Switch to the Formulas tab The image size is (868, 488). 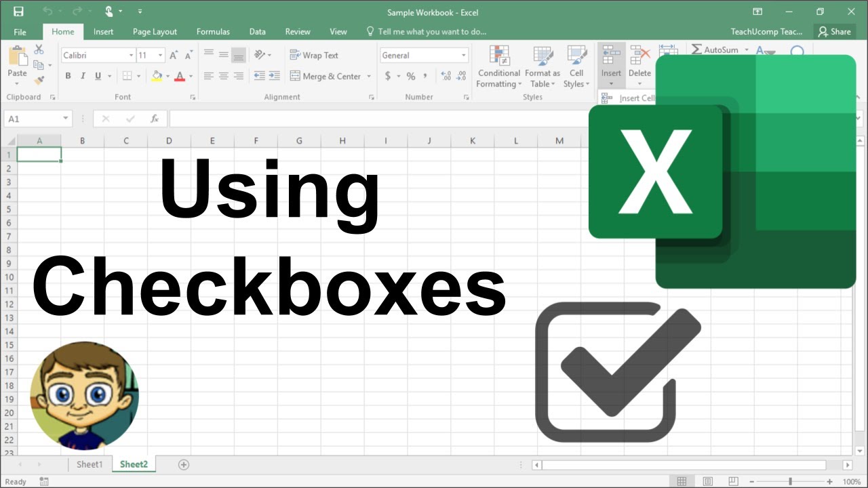point(213,32)
